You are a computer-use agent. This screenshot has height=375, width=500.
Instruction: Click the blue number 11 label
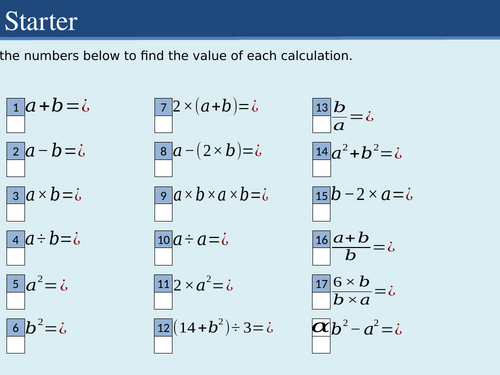[x=163, y=284]
